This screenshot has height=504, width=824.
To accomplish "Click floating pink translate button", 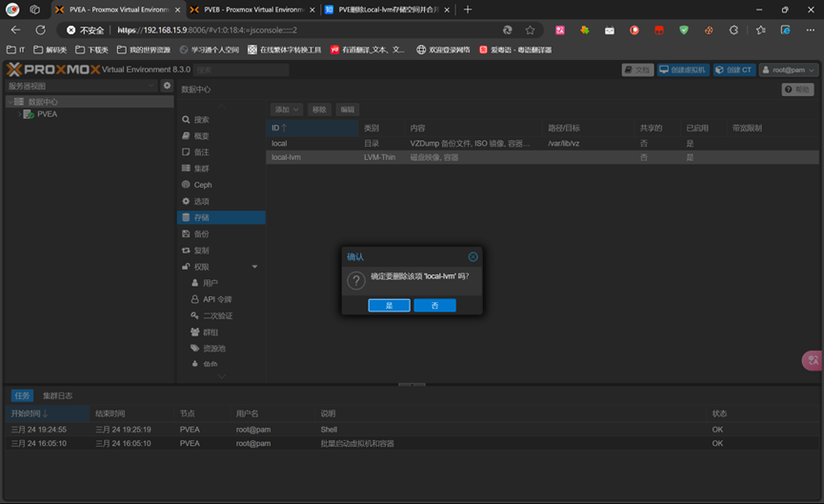I will tap(813, 360).
